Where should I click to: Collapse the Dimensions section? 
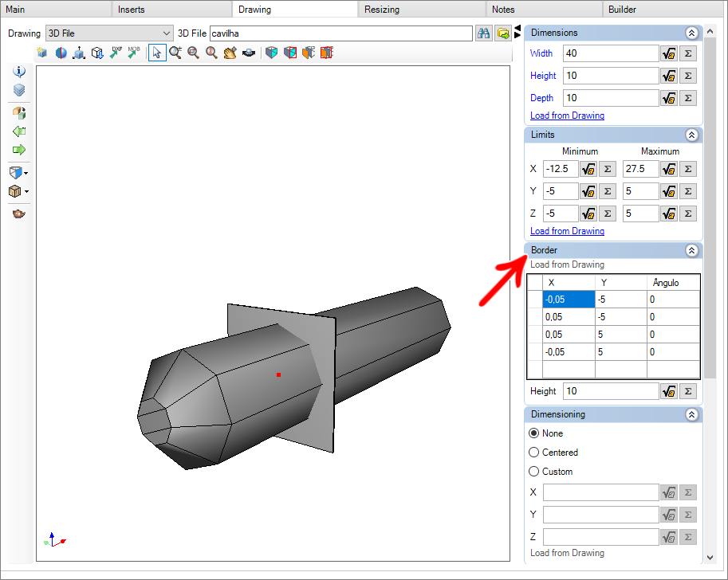(691, 33)
